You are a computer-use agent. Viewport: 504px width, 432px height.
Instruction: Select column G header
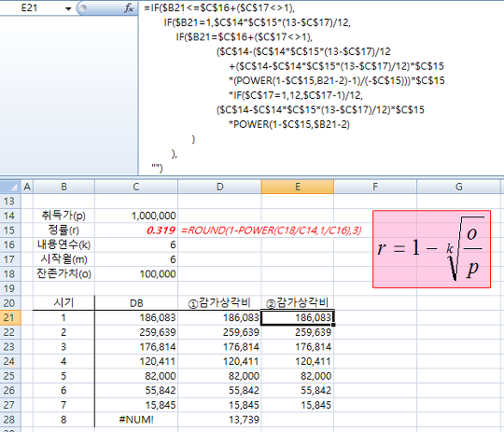[x=458, y=187]
